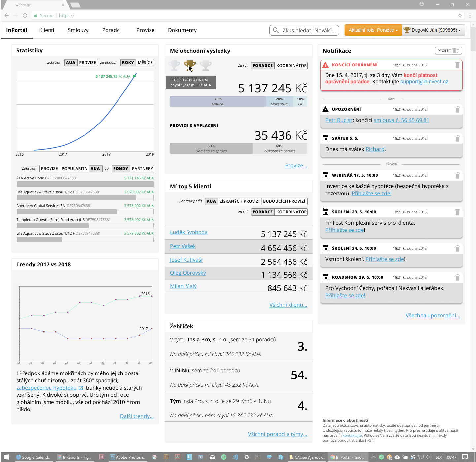Viewport: 476px width, 462px height.
Task: Open the Všichni poradci a týmy... link
Action: [277, 434]
